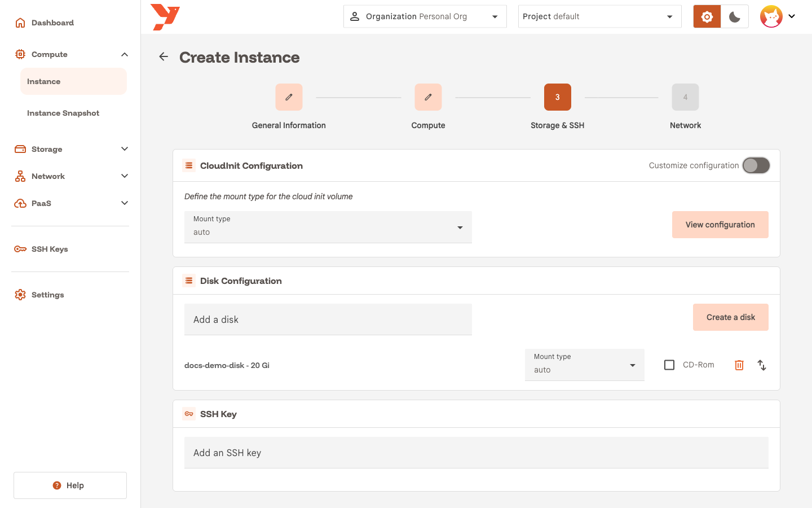Toggle the Customize configuration switch
812x508 pixels.
coord(756,165)
